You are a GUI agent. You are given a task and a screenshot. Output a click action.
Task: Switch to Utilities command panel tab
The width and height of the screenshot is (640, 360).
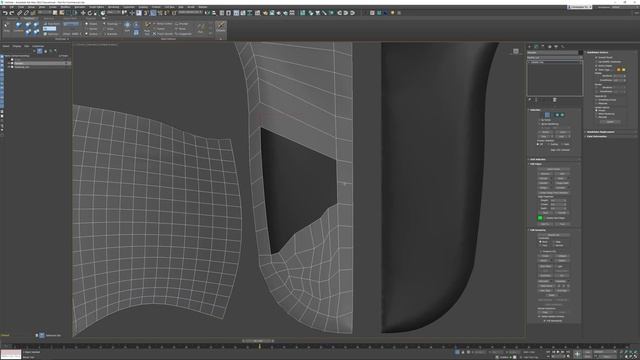click(562, 47)
